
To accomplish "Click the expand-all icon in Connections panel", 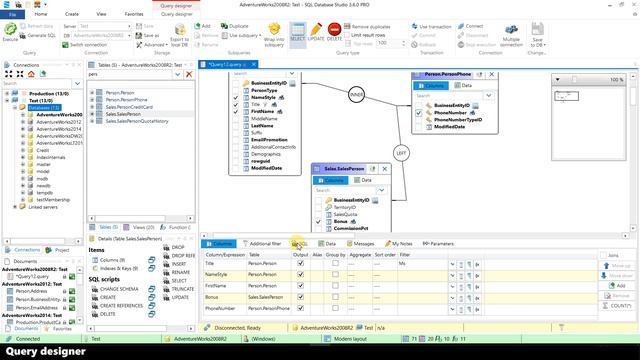I will pos(9,74).
